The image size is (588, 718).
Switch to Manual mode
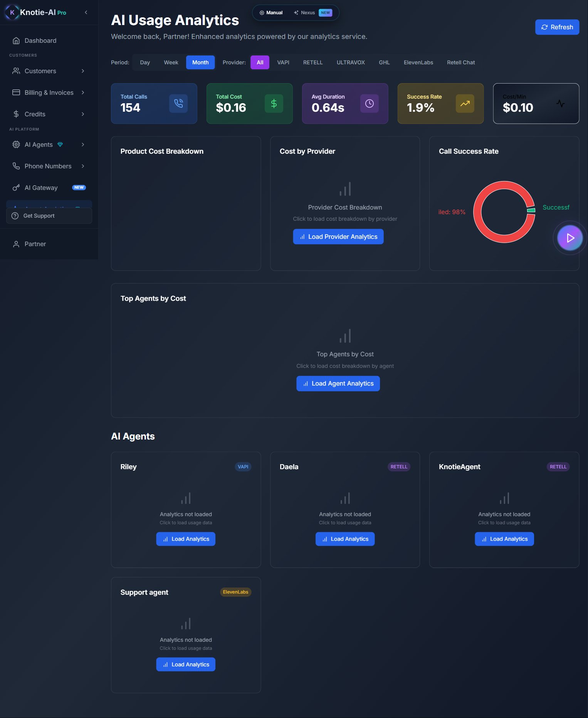pos(271,13)
